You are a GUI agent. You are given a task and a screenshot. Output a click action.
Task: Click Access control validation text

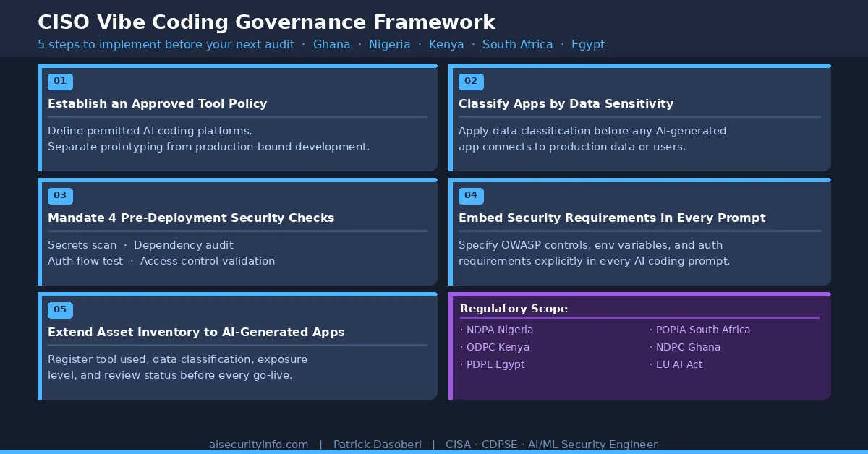(x=208, y=261)
